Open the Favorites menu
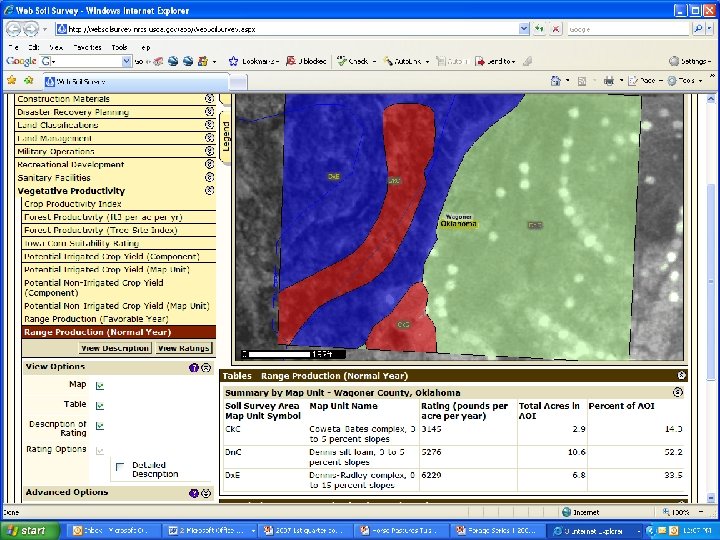Viewport: 720px width, 540px height. click(88, 47)
